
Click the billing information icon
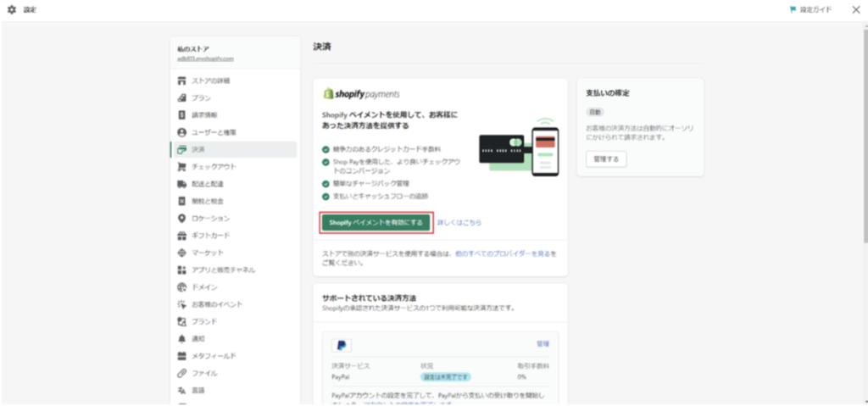[x=181, y=114]
